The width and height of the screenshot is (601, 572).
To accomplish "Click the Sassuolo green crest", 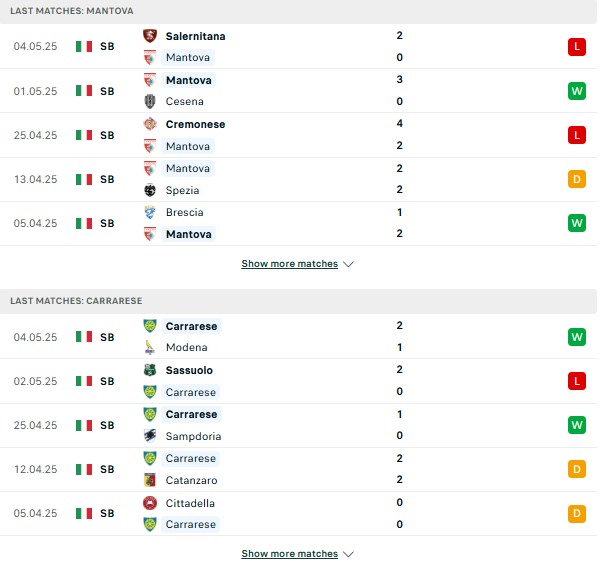I will pyautogui.click(x=150, y=370).
